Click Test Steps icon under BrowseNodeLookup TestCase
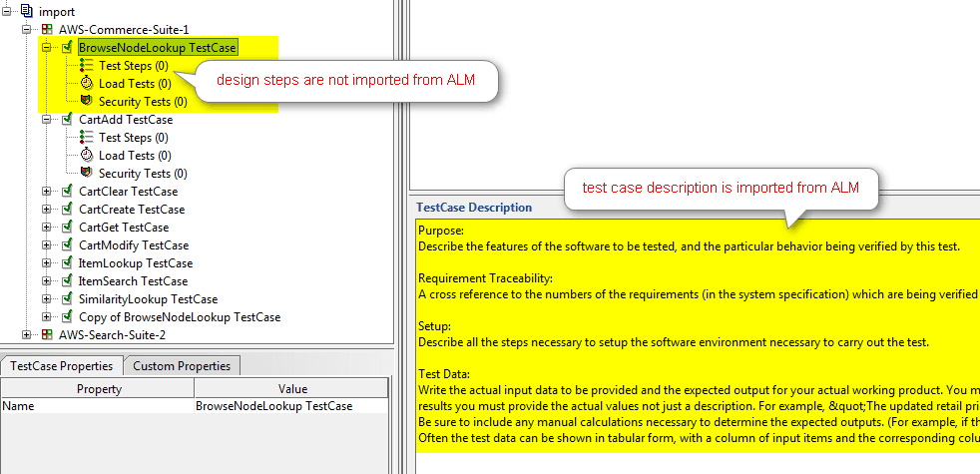 point(87,66)
